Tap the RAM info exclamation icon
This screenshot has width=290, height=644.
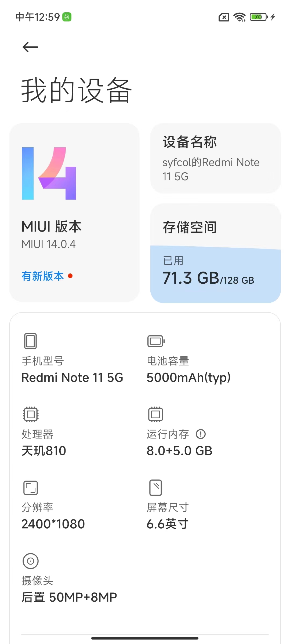tap(201, 434)
